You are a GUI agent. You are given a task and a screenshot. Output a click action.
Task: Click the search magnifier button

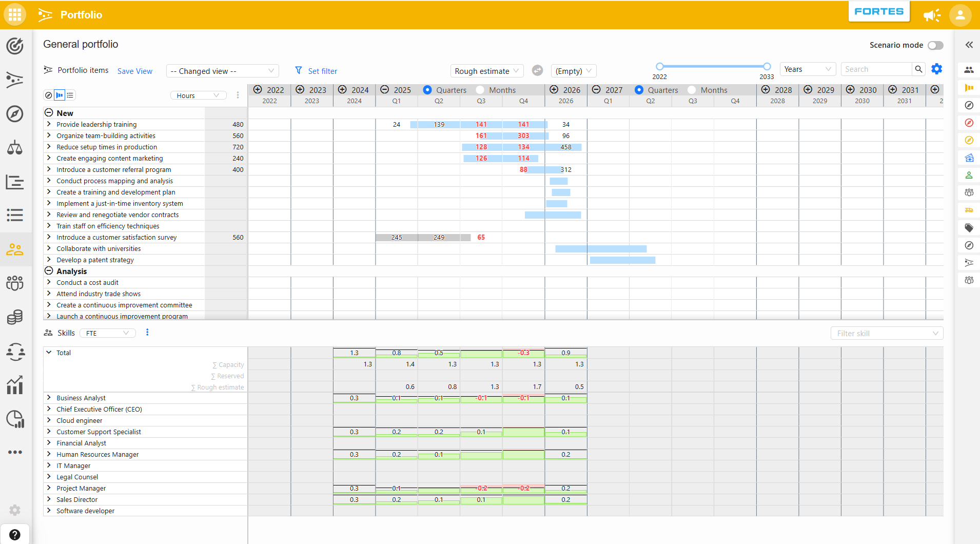[x=918, y=69]
